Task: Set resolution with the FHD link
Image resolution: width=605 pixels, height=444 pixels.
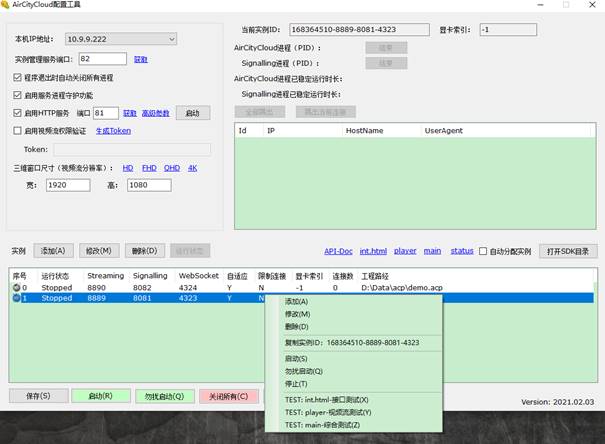Action: 149,168
